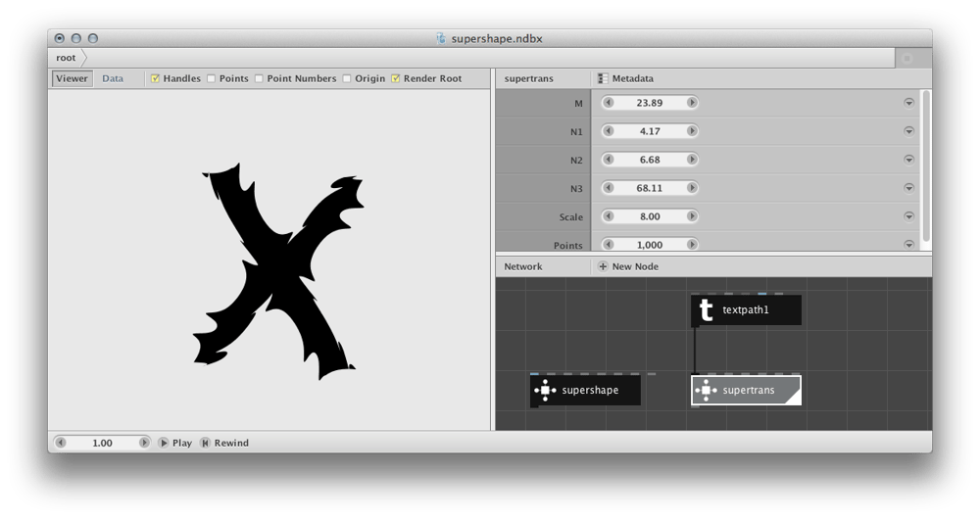Increase N3 value with right arrow
This screenshot has height=519, width=980.
pyautogui.click(x=692, y=188)
